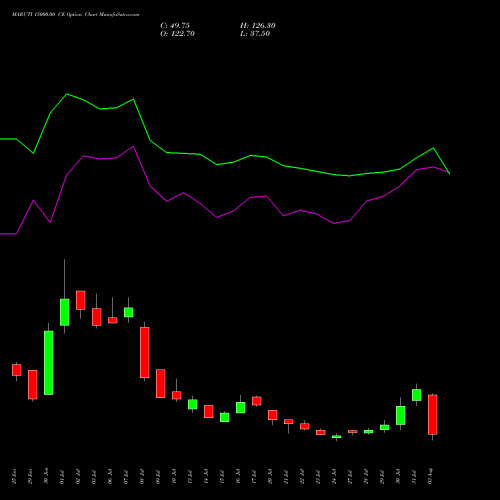The image size is (500, 500).
Task: Click the MARUTI CE Options chart title
Action: (76, 15)
